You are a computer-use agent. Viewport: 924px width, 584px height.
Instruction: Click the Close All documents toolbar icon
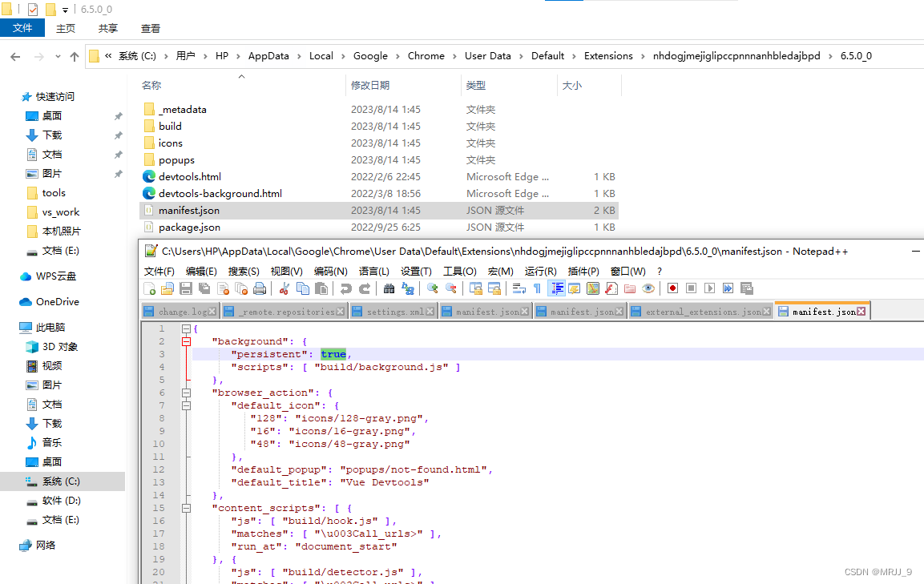tap(241, 288)
